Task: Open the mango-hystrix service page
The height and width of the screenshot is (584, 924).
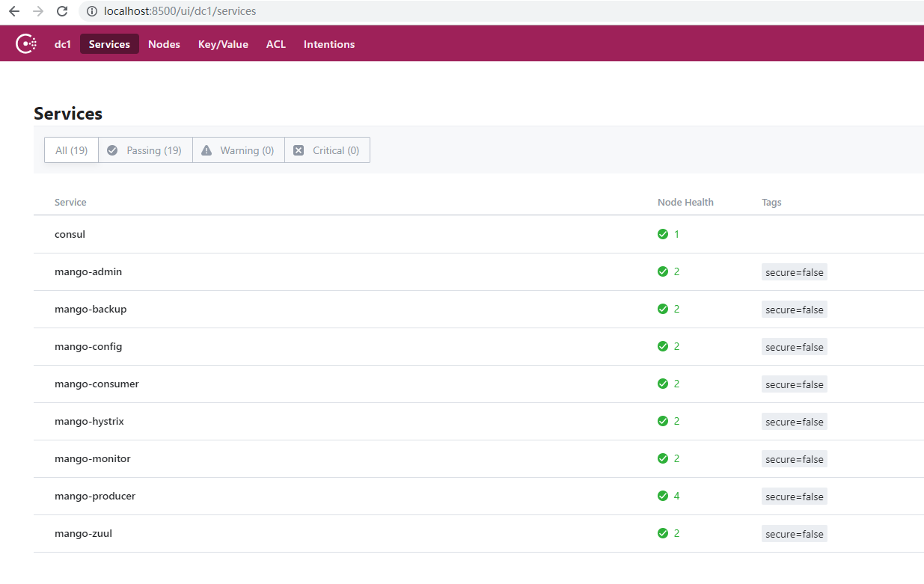Action: (89, 421)
